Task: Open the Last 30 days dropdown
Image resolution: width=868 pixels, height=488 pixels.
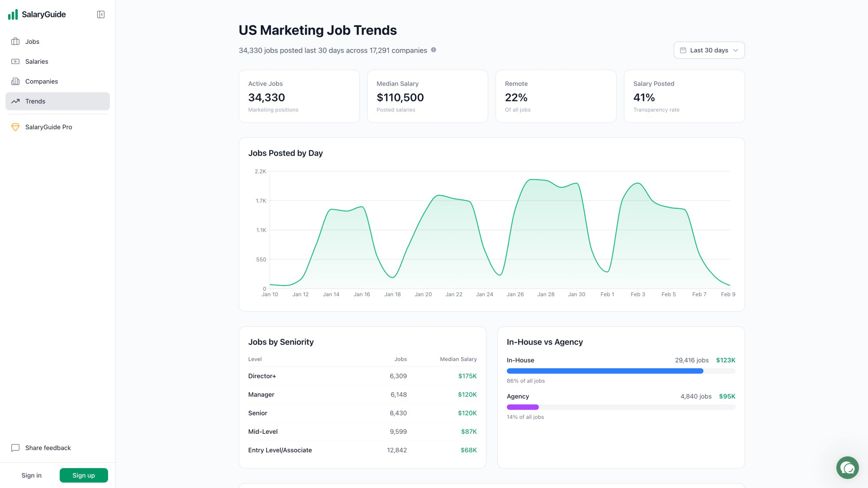Action: [x=709, y=50]
